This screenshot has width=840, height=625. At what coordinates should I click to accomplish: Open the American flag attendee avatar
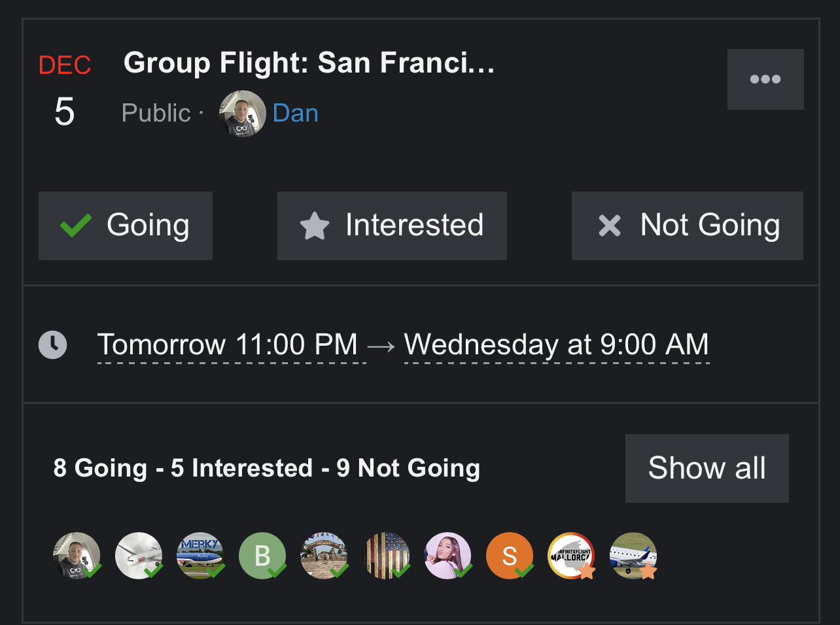click(386, 556)
